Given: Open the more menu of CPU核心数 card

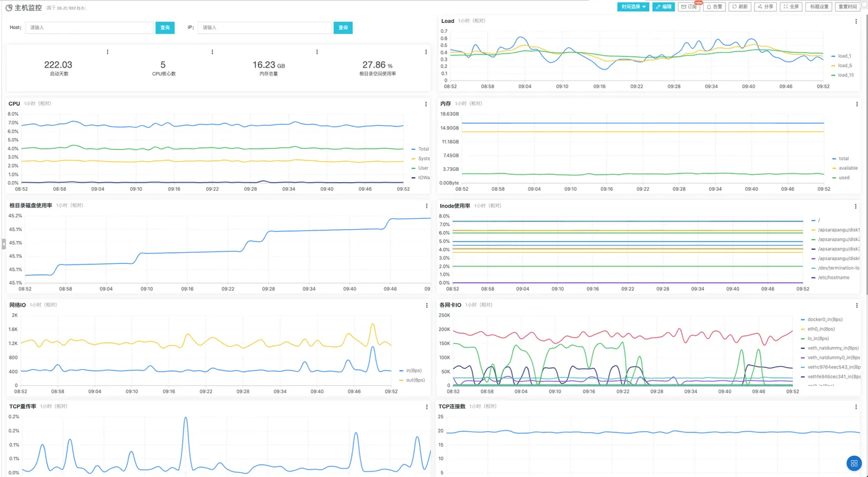Looking at the screenshot, I should point(213,52).
